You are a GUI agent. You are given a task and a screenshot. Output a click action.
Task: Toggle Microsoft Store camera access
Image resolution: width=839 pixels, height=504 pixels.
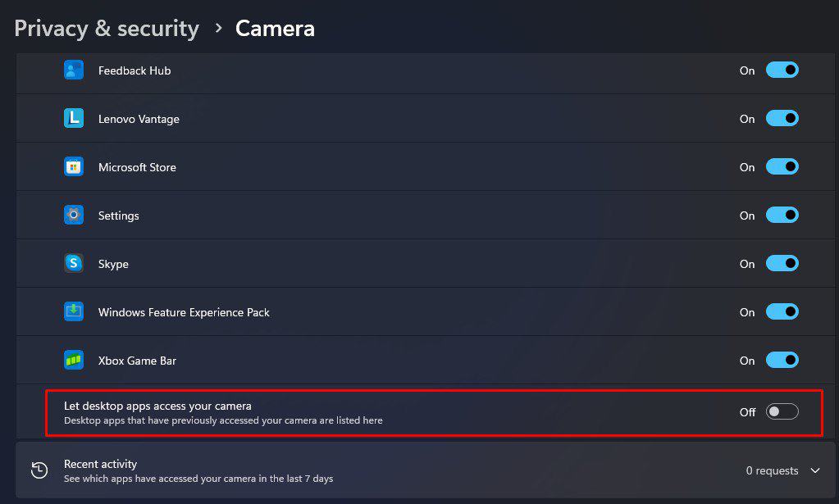782,167
